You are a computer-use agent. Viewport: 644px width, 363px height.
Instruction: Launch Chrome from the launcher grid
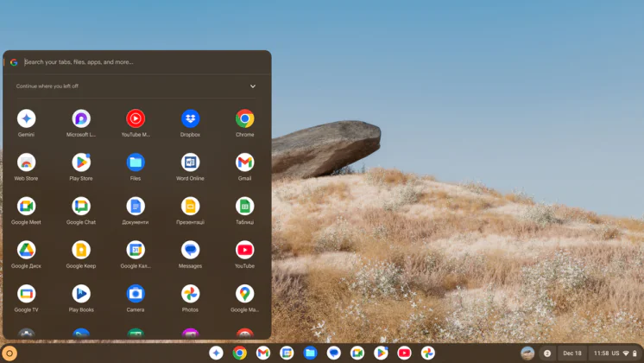point(245,118)
